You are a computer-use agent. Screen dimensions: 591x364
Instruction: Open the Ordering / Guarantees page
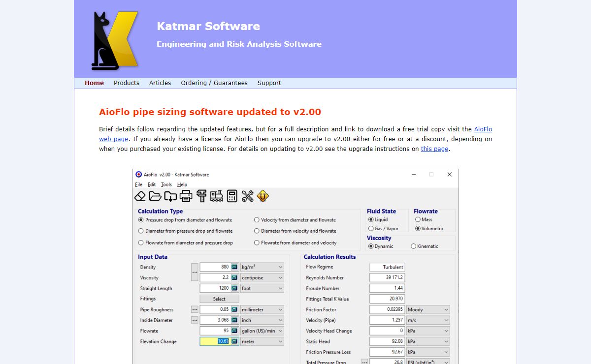pos(214,83)
